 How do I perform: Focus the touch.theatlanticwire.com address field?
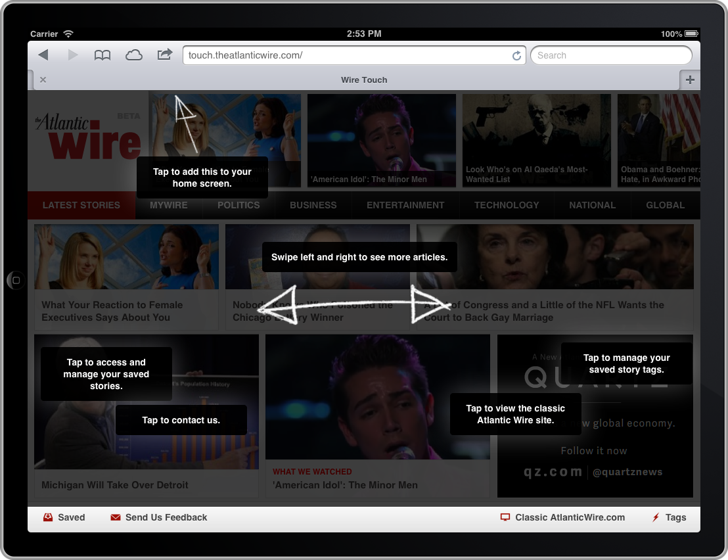[354, 55]
